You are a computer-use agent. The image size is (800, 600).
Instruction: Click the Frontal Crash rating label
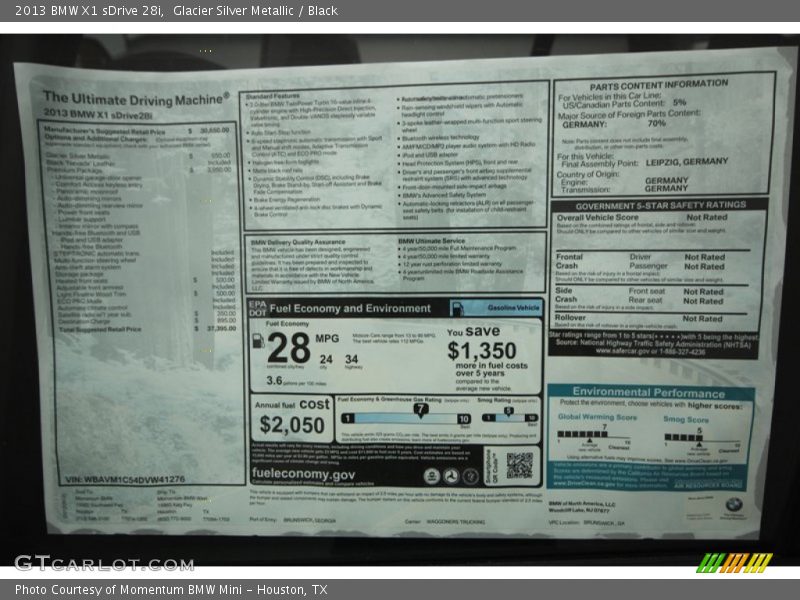point(569,261)
